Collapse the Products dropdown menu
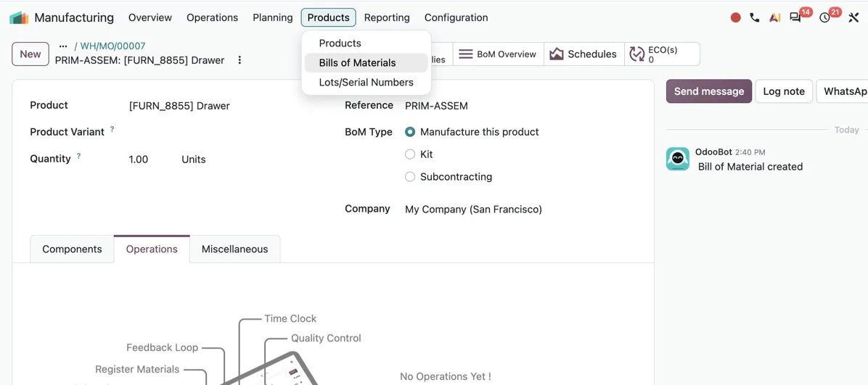868x385 pixels. pos(328,17)
